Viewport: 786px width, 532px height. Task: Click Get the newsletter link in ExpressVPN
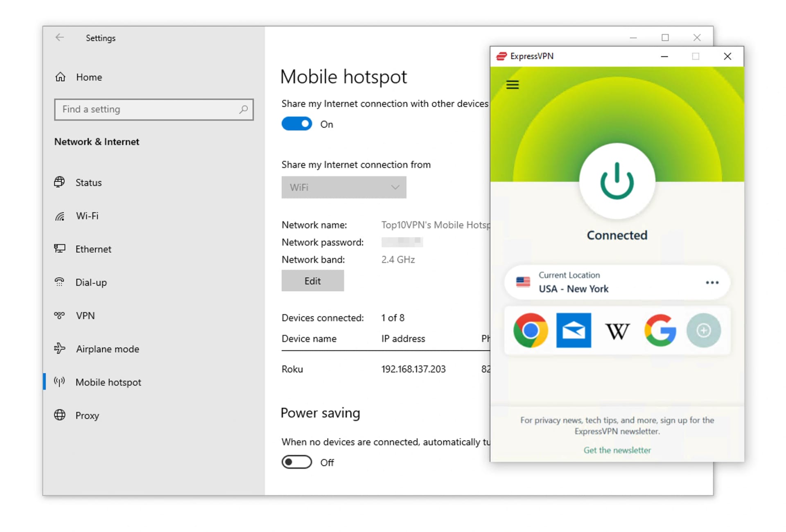[x=617, y=449]
